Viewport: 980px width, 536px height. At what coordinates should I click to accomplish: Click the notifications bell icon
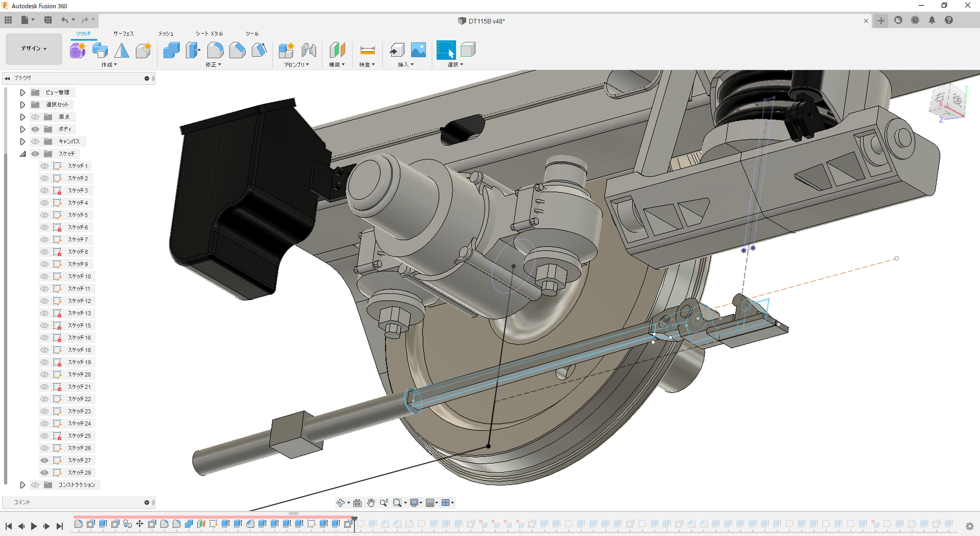932,20
